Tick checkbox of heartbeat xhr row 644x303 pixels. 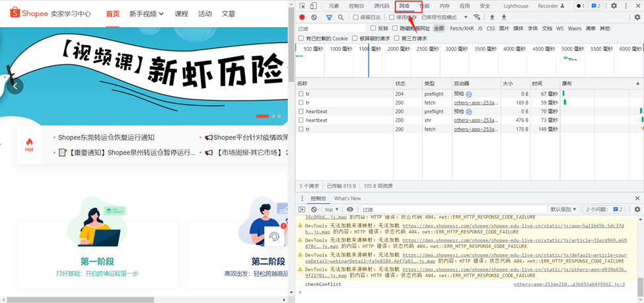pyautogui.click(x=301, y=120)
